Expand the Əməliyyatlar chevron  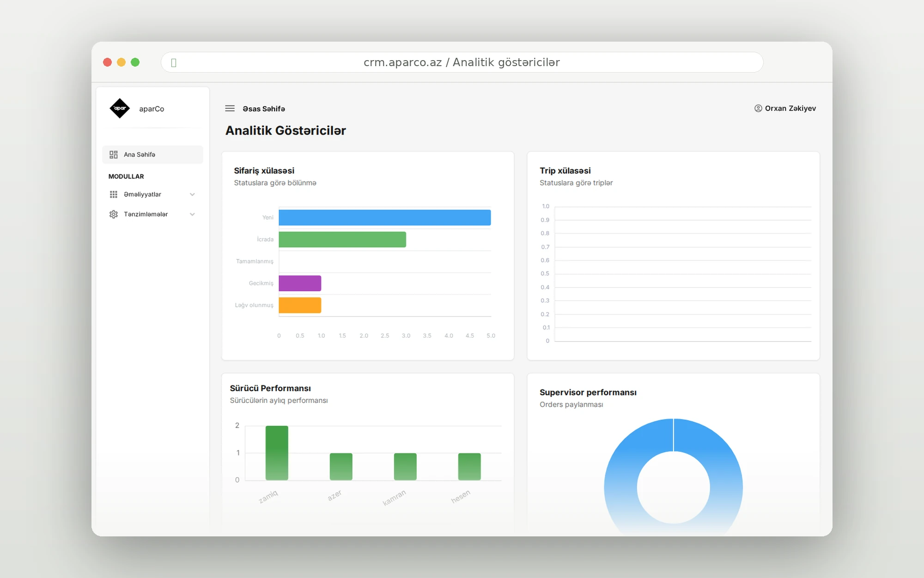192,194
